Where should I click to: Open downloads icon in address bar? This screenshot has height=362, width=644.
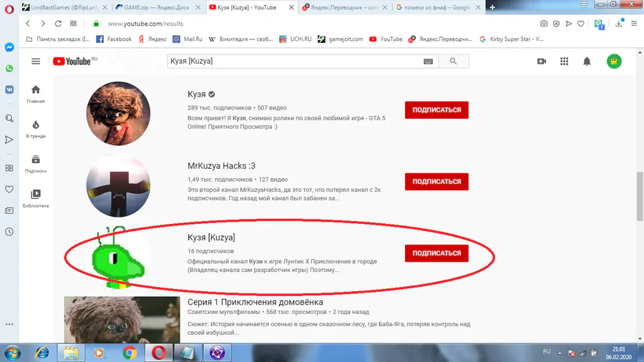(x=619, y=24)
